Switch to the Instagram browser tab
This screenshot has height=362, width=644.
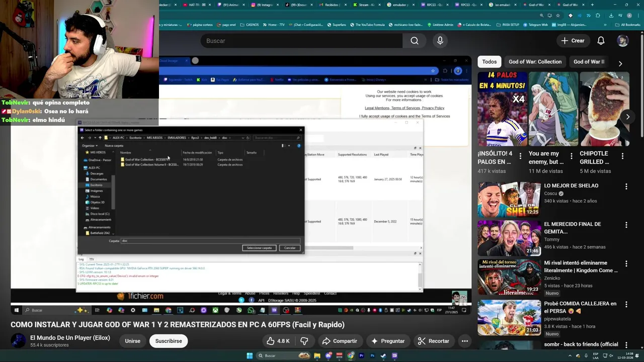[x=265, y=5]
